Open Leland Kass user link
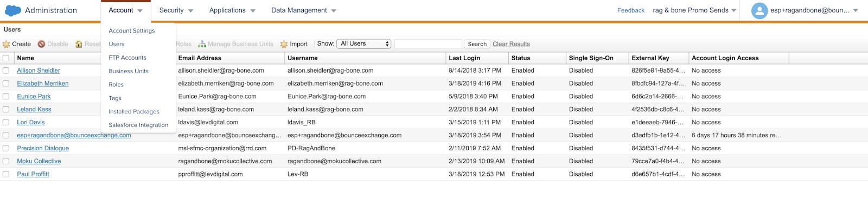This screenshot has height=198, width=868. point(34,110)
